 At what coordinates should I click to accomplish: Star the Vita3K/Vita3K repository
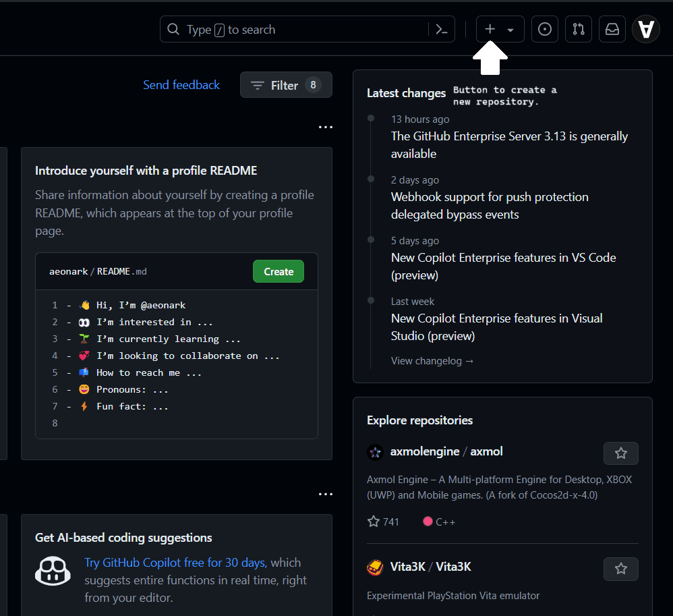click(620, 569)
